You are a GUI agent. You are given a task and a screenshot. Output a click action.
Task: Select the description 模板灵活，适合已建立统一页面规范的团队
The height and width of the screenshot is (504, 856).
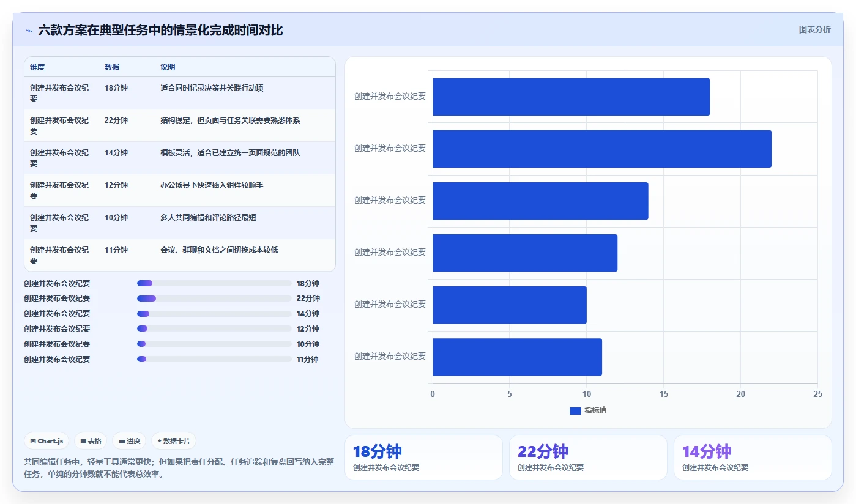[x=230, y=153]
